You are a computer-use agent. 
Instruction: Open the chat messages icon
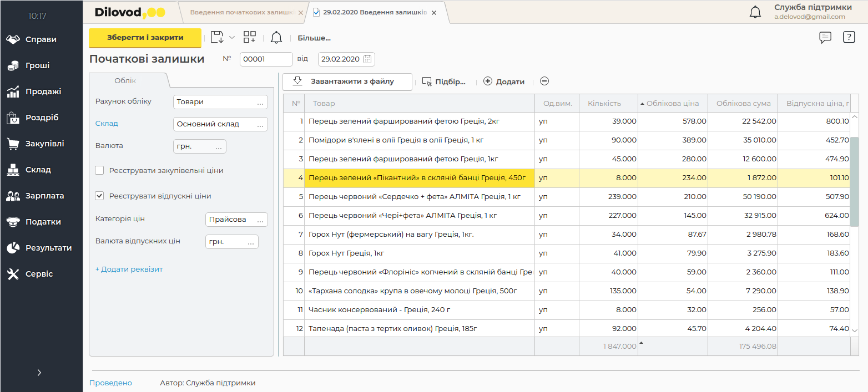(x=825, y=38)
